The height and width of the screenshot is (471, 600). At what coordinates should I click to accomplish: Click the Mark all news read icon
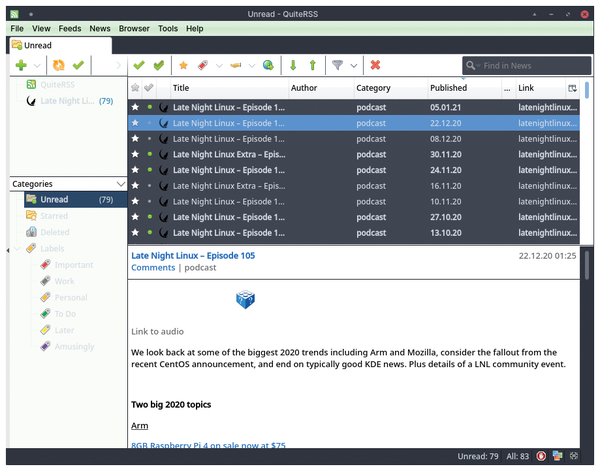159,65
